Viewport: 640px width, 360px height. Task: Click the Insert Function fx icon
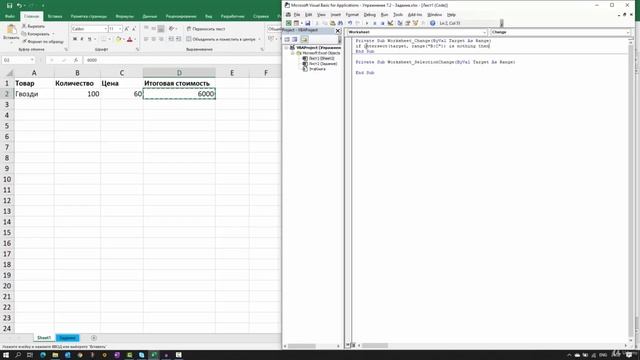pyautogui.click(x=76, y=60)
